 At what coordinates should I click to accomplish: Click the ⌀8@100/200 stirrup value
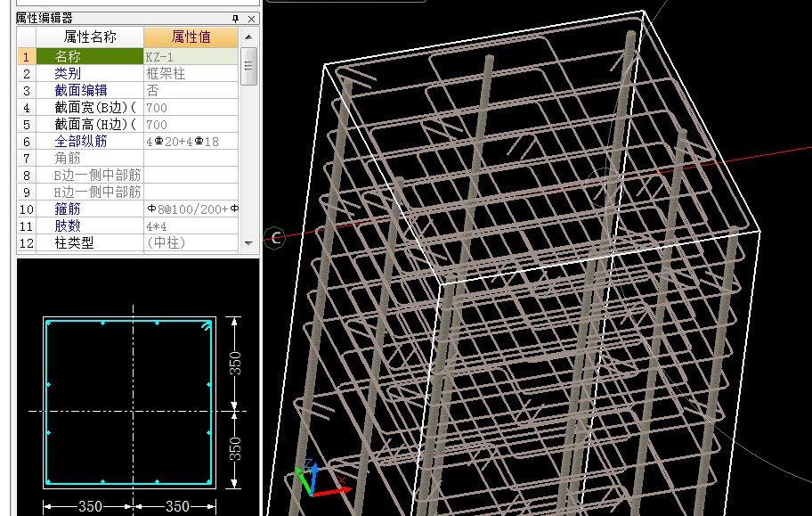pos(191,209)
